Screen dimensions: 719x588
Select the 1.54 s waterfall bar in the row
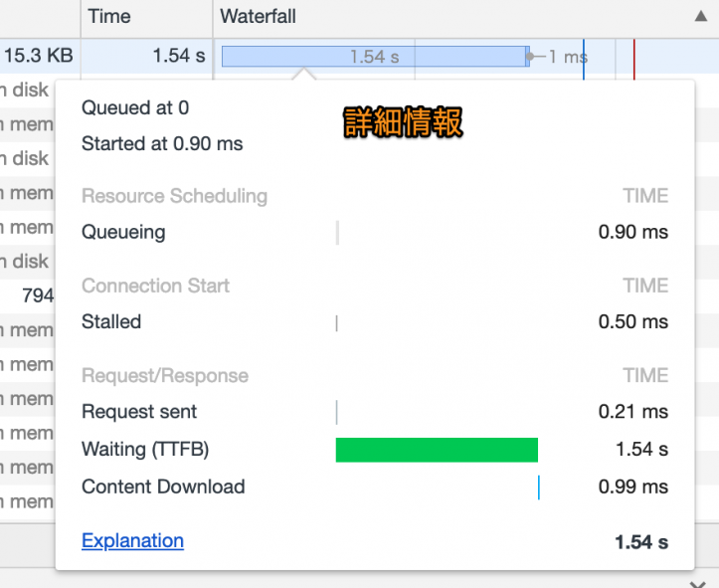click(x=374, y=57)
